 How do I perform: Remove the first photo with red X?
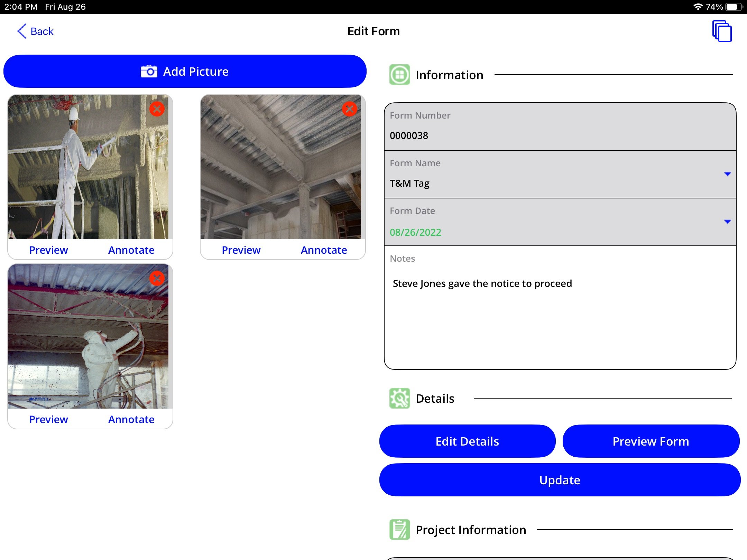click(x=157, y=109)
